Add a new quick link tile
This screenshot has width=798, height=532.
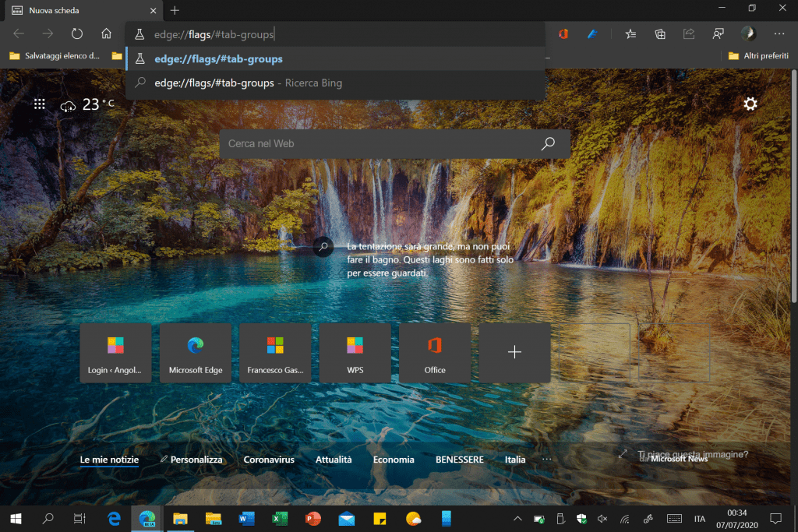point(514,353)
